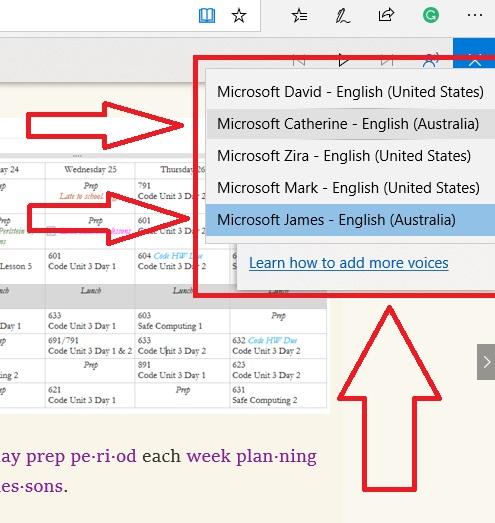The width and height of the screenshot is (495, 523).
Task: Skip to the previous paragraph
Action: click(x=299, y=61)
